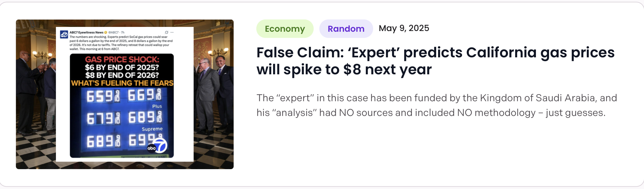Click the article summary about Saudi funding
644x189 pixels.
436,105
